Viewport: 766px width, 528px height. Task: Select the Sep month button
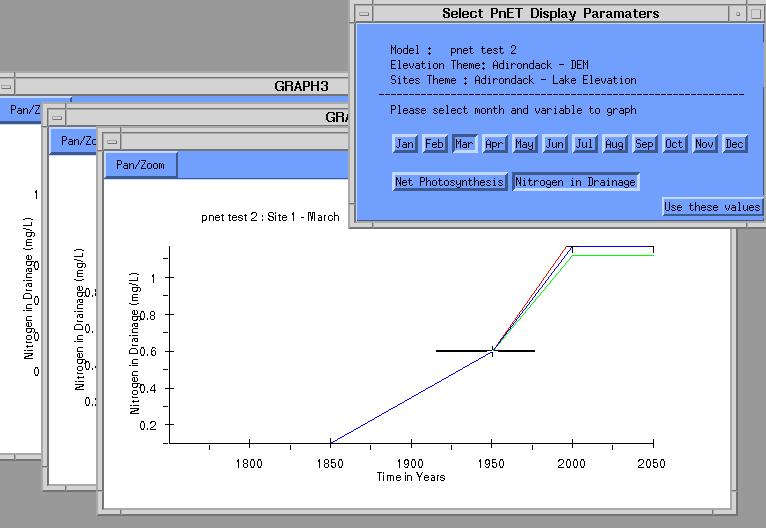pyautogui.click(x=644, y=144)
